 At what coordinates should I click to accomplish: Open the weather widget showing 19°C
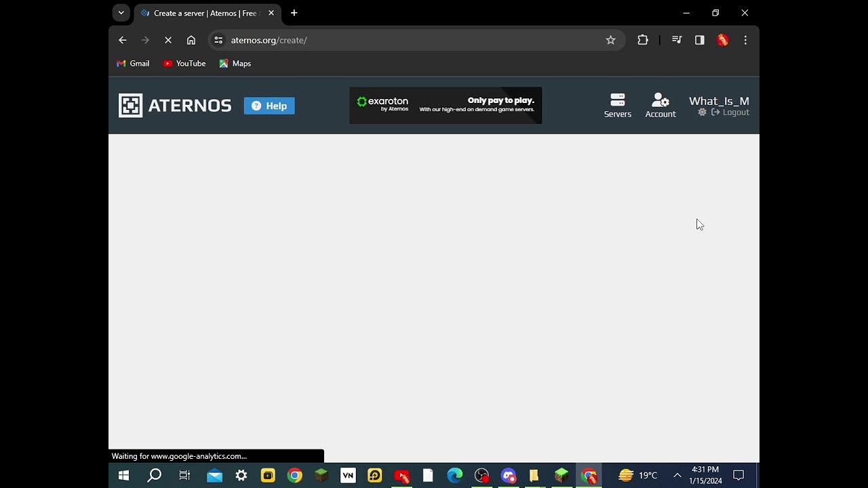[x=637, y=476]
